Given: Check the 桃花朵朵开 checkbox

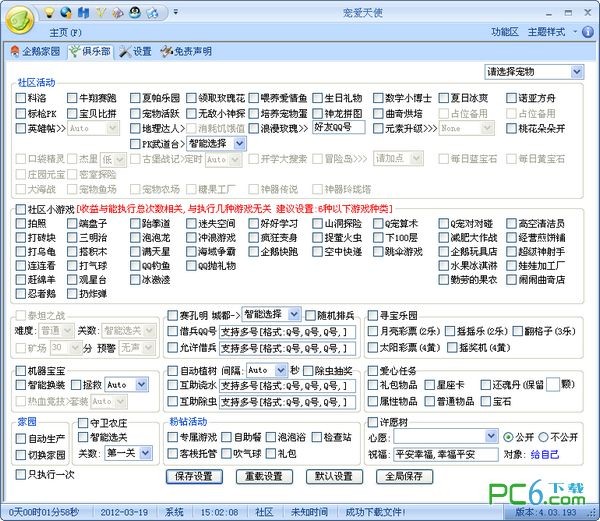Looking at the screenshot, I should pos(511,129).
